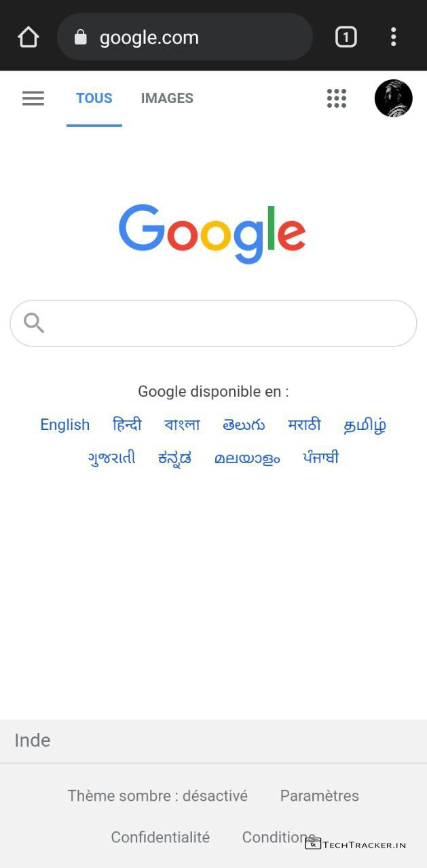
Task: Choose the Tamil (தமிழ்) language link
Action: point(365,425)
